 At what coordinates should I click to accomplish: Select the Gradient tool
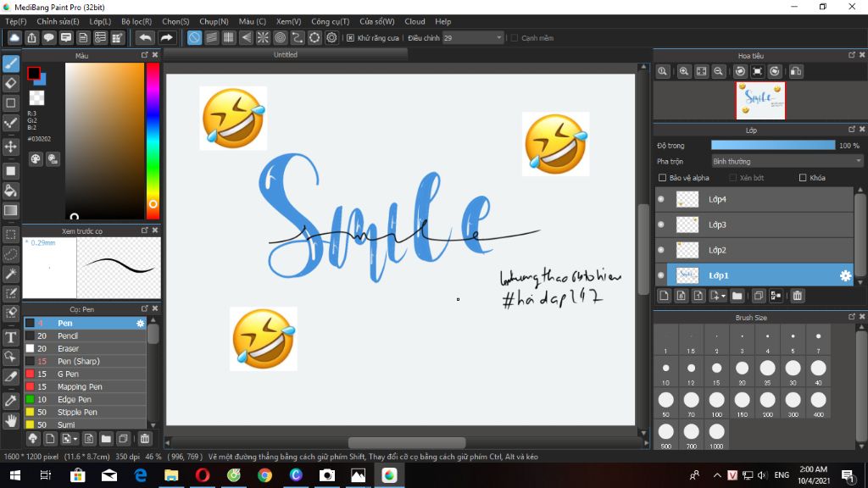click(11, 210)
